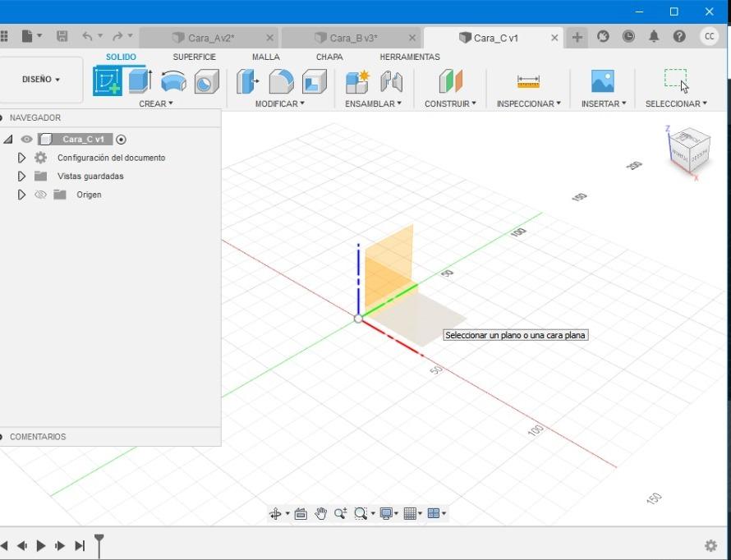The height and width of the screenshot is (560, 731).
Task: Expand Configuración del documento node
Action: (x=21, y=158)
